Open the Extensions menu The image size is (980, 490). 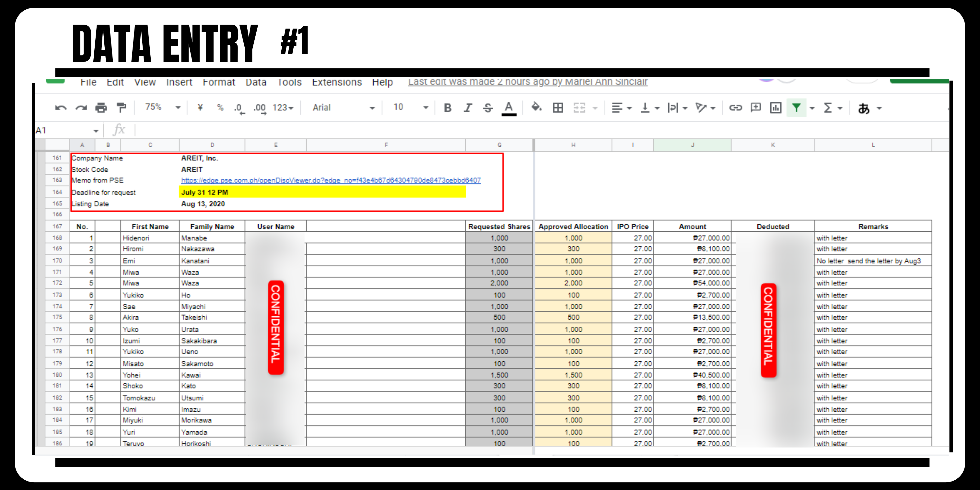[x=337, y=83]
